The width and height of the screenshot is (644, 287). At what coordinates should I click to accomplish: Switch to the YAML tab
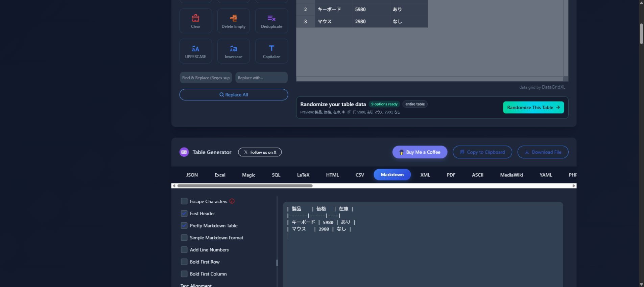(x=546, y=175)
